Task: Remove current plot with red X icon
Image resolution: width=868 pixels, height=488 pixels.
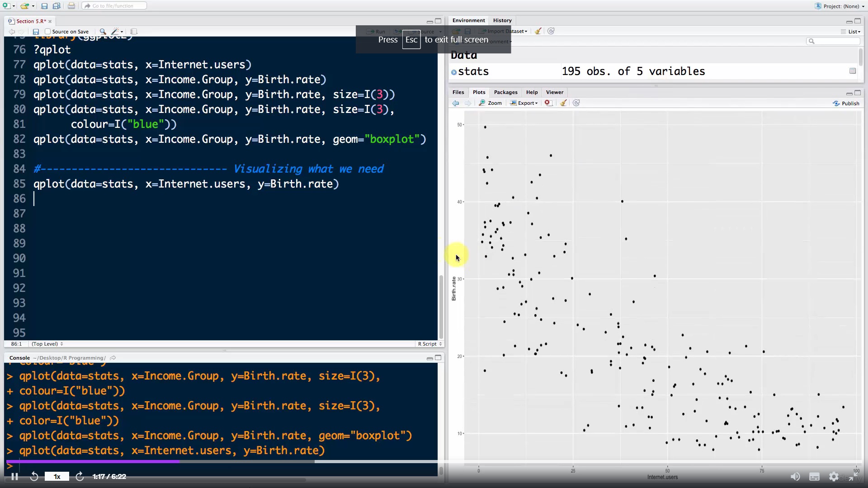Action: coord(548,103)
